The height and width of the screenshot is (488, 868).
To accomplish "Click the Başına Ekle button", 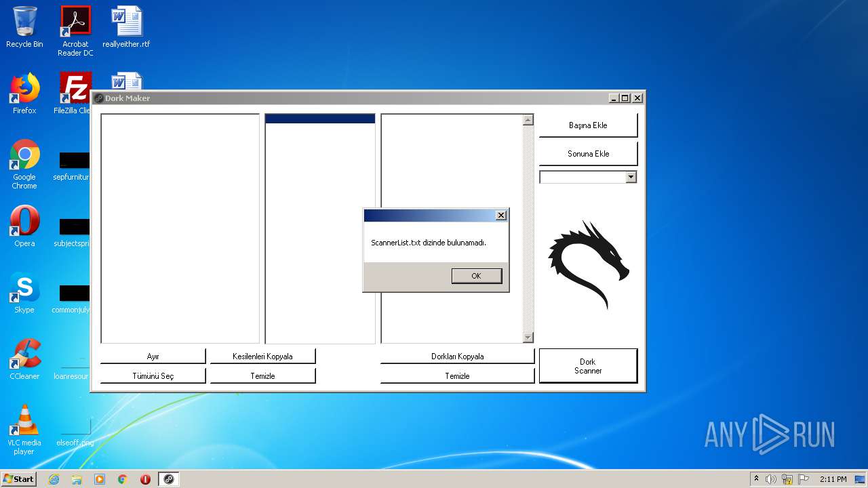I will (588, 125).
